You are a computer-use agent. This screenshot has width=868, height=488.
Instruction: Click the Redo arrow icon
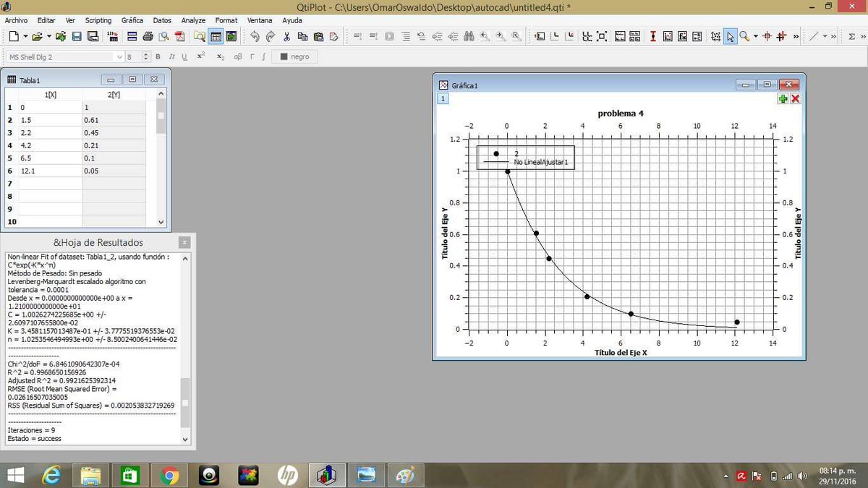(x=271, y=36)
